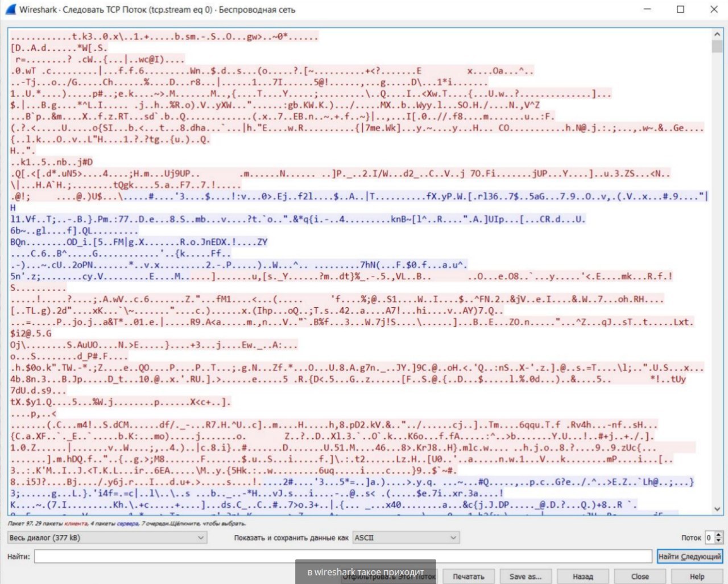The height and width of the screenshot is (584, 728).
Task: Click stream line starting 'Oj\........S.AuUO'
Action: [154, 344]
